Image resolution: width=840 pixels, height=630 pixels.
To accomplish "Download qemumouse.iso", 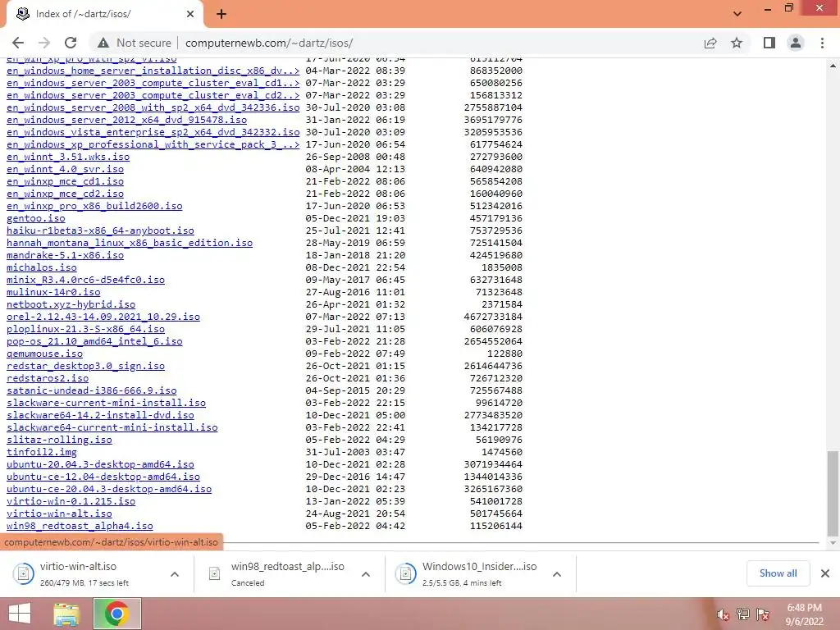I will click(x=44, y=354).
